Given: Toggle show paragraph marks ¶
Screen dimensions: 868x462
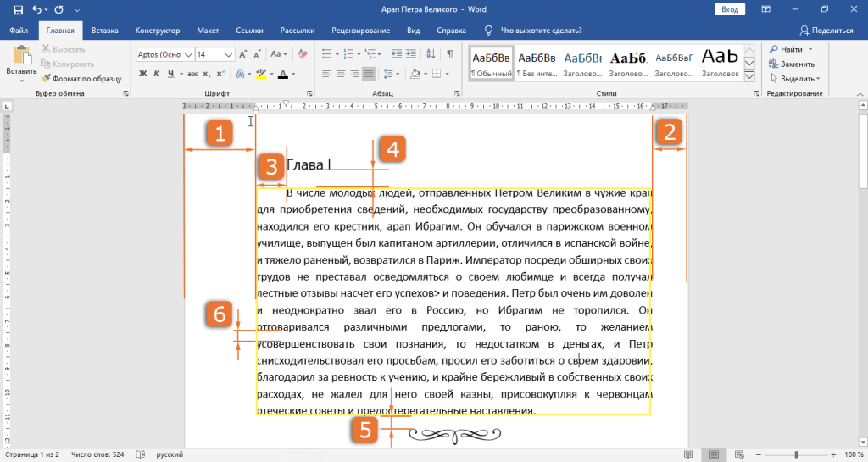Looking at the screenshot, I should point(450,54).
